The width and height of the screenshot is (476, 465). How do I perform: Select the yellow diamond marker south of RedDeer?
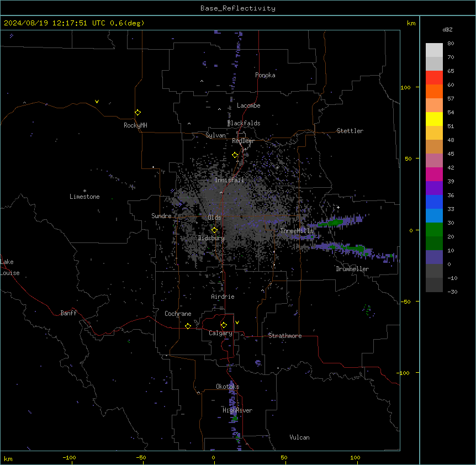pos(235,155)
